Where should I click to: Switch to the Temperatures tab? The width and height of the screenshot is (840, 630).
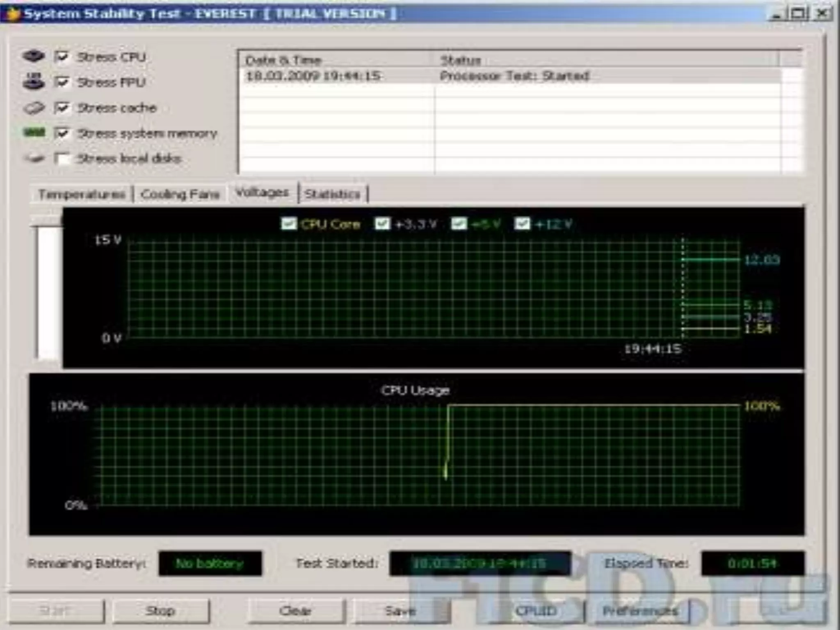(81, 194)
